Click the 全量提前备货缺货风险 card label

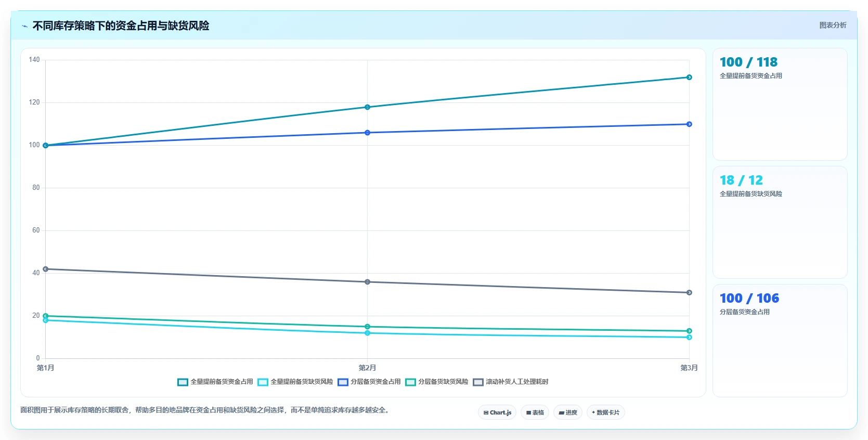pos(751,194)
